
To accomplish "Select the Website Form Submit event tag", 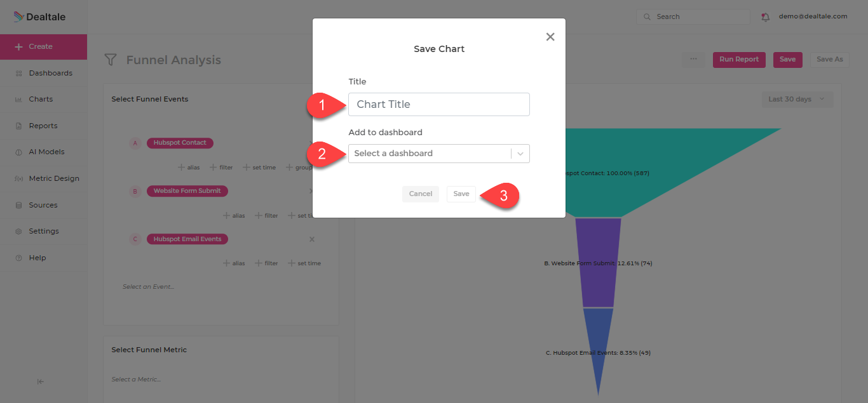I will coord(187,191).
